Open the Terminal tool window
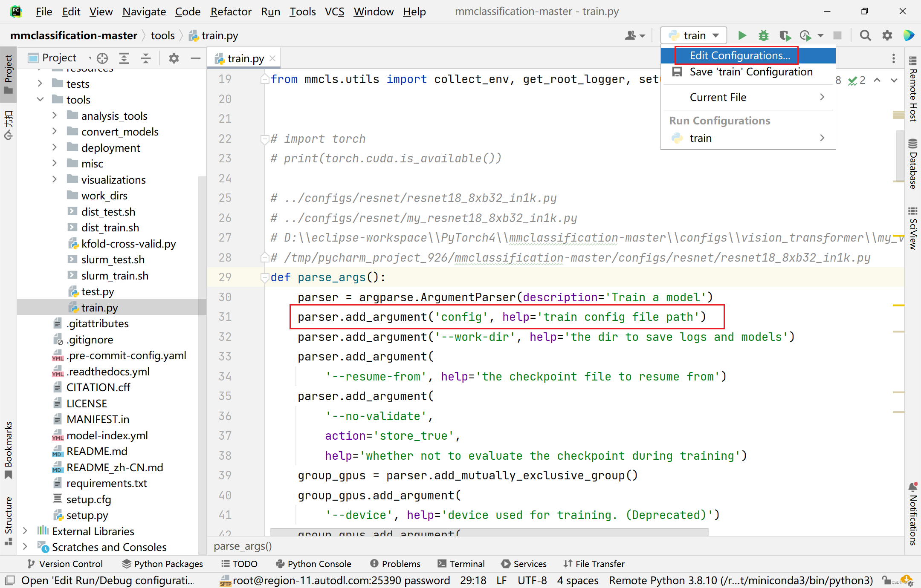Viewport: 921px width, 588px height. coord(461,564)
